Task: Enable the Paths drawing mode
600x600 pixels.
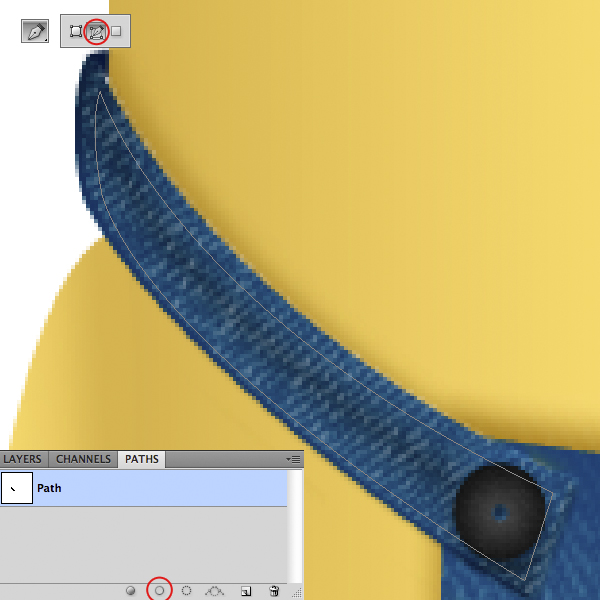Action: coord(96,32)
